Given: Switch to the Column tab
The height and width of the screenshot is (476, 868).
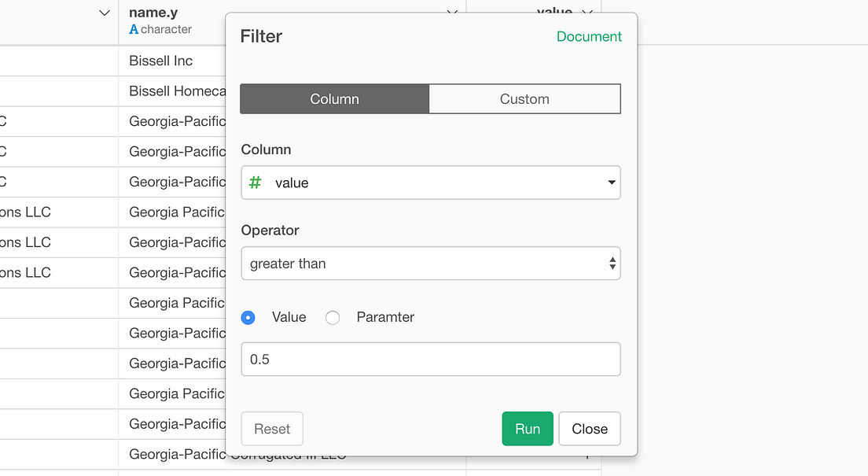Looking at the screenshot, I should (333, 98).
